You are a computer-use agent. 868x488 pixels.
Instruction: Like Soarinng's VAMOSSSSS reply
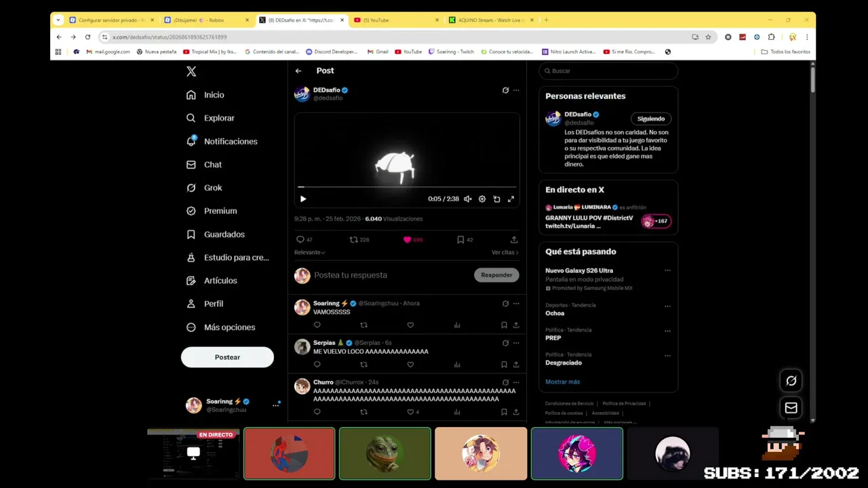[x=410, y=325]
